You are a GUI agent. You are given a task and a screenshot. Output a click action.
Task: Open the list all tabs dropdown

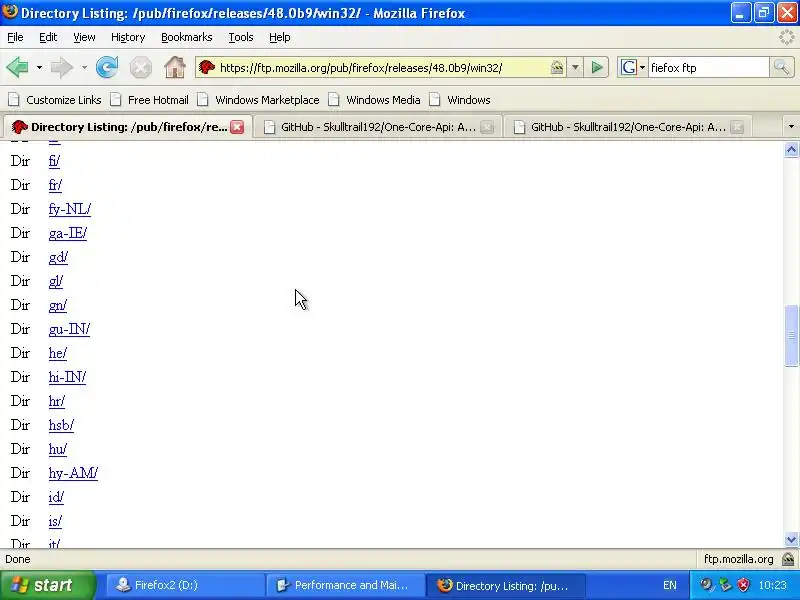coord(791,127)
